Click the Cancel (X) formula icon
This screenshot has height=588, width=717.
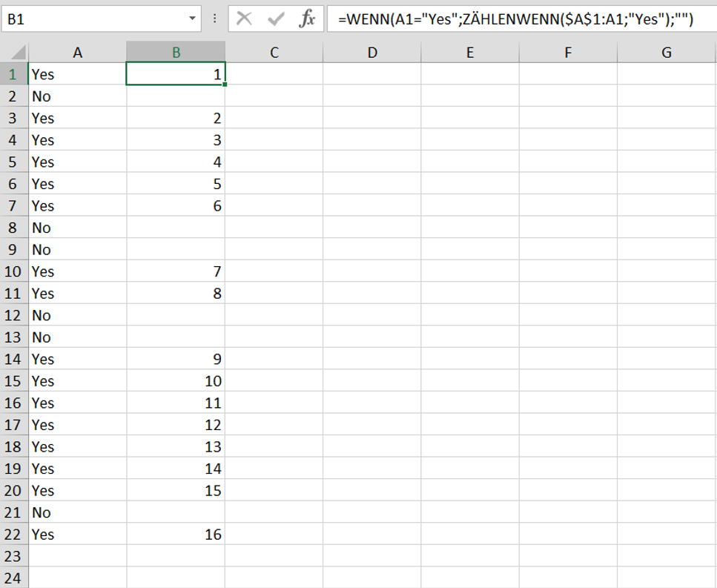tap(244, 19)
